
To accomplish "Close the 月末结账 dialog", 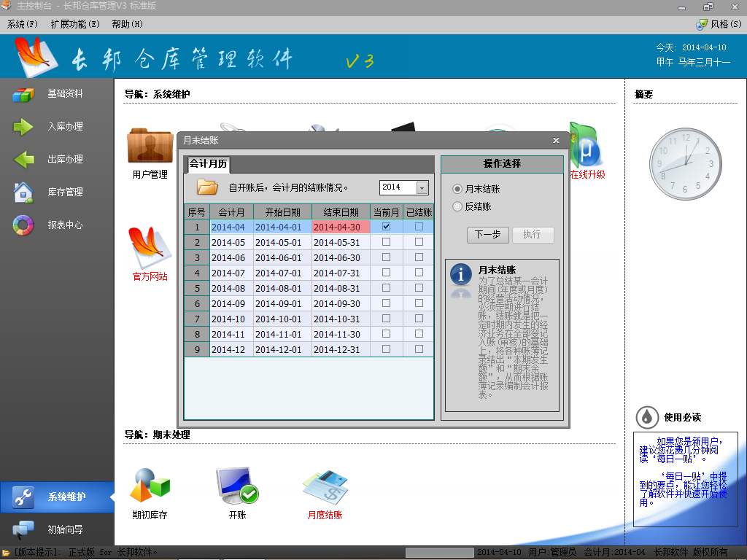I will tap(556, 141).
